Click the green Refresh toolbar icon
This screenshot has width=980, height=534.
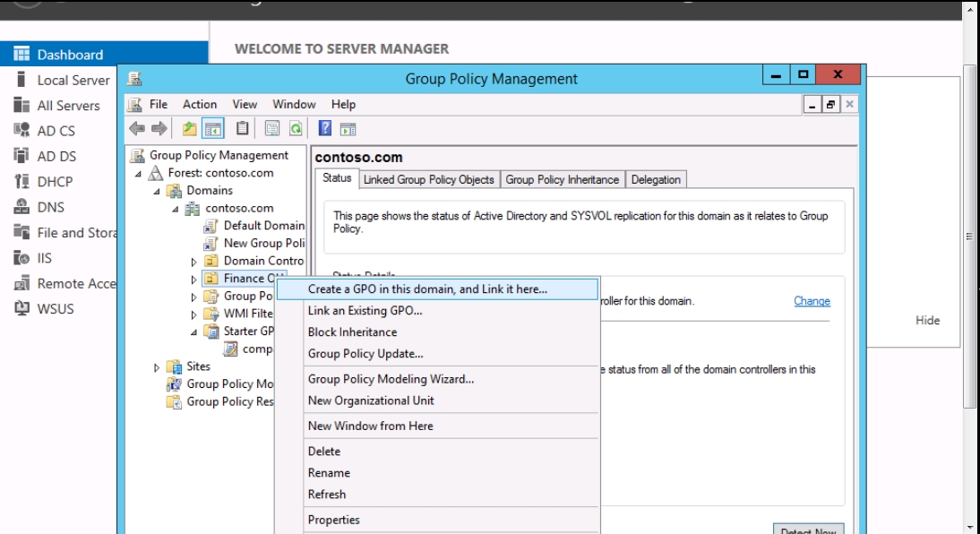click(296, 129)
